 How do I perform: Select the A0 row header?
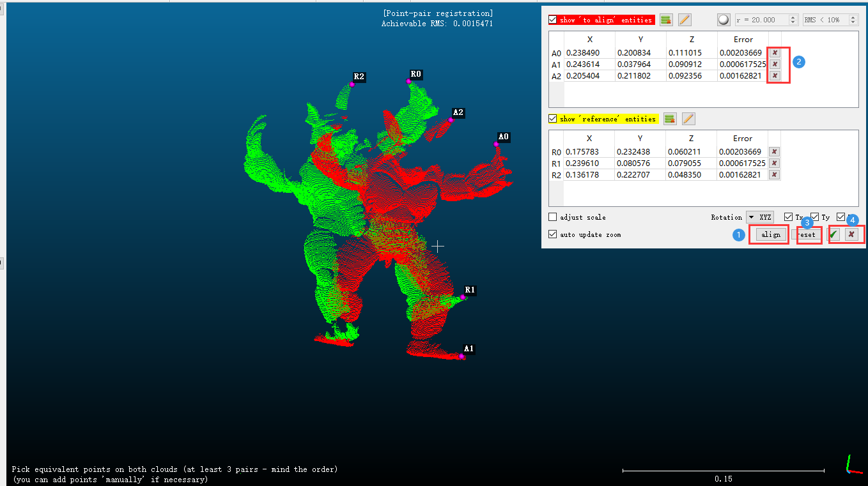click(x=556, y=53)
